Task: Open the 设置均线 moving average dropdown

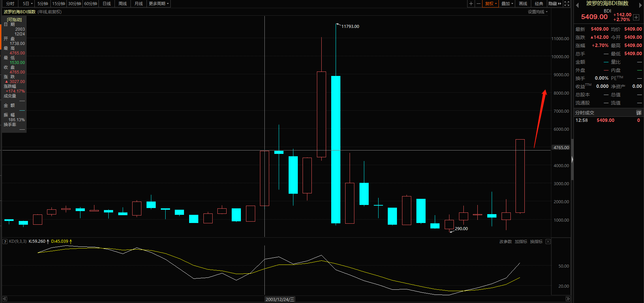Action: click(538, 12)
